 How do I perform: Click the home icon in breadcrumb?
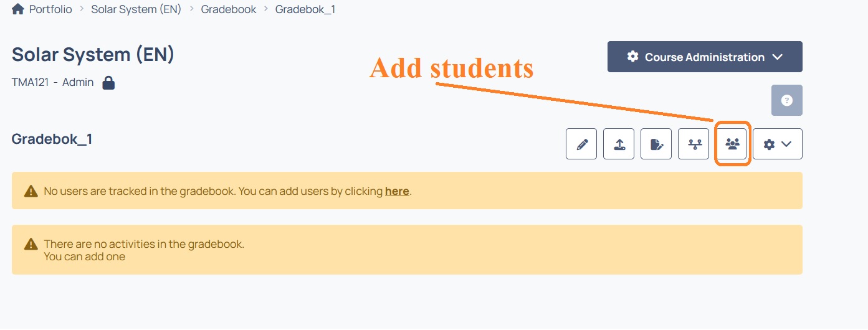(x=17, y=9)
